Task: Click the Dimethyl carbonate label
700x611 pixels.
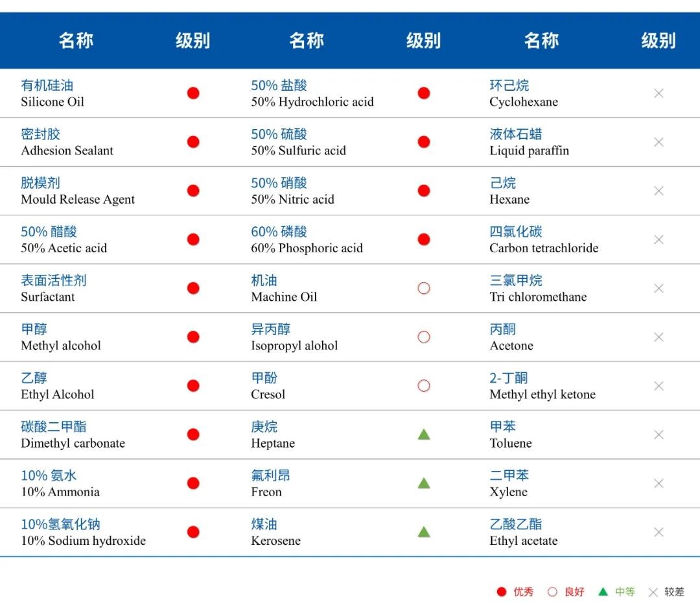Action: [73, 444]
